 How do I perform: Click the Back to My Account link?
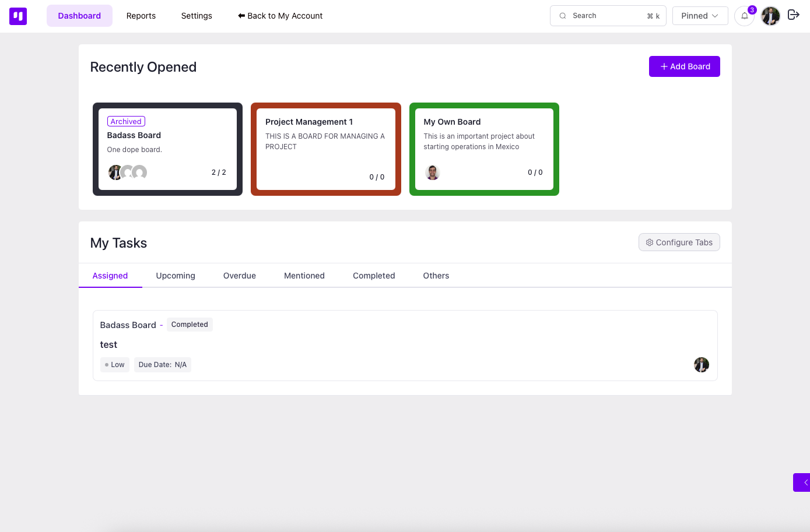point(280,16)
